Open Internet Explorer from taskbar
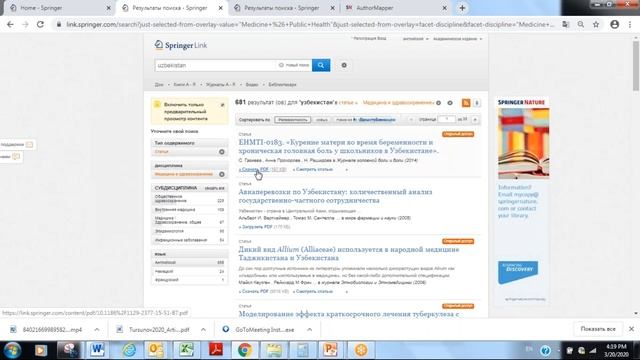Viewport: 640px width, 360px height. pos(129,350)
